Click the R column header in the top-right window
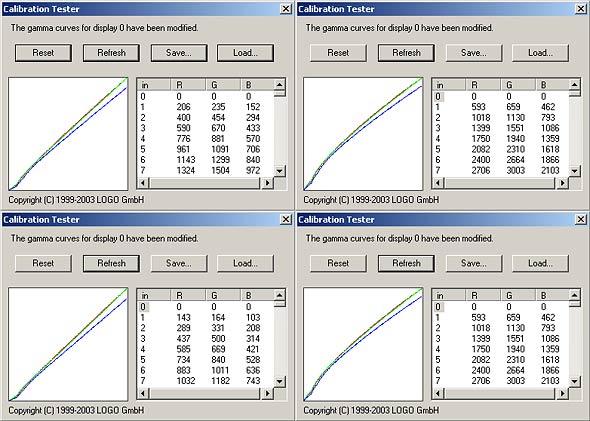 pos(483,85)
